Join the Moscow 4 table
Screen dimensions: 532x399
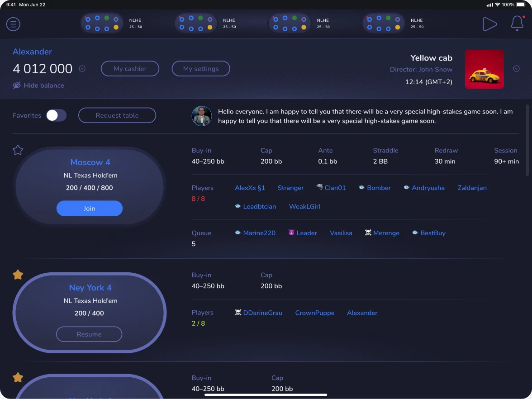tap(89, 208)
